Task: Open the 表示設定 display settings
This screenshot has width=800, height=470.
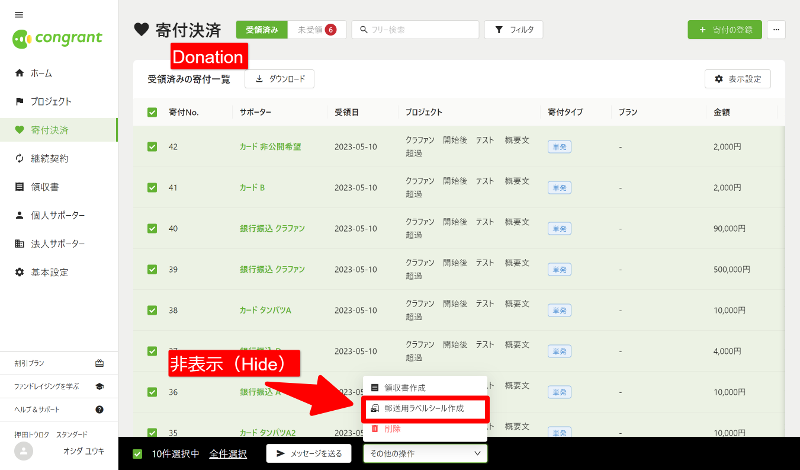Action: point(737,78)
